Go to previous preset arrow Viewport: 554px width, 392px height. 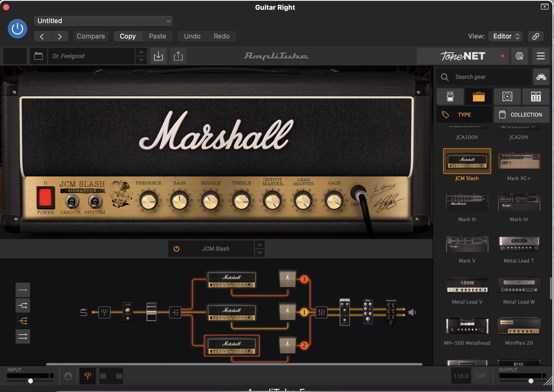click(42, 36)
